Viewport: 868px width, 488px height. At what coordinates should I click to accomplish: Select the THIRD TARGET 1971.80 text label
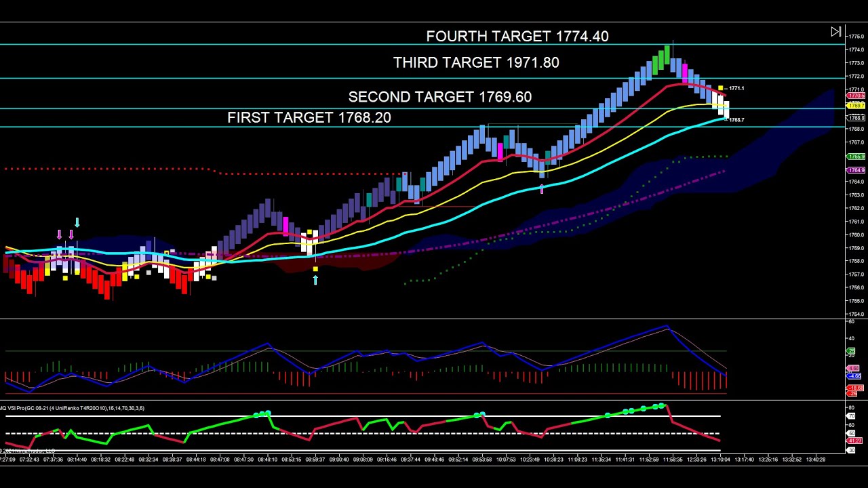coord(476,62)
